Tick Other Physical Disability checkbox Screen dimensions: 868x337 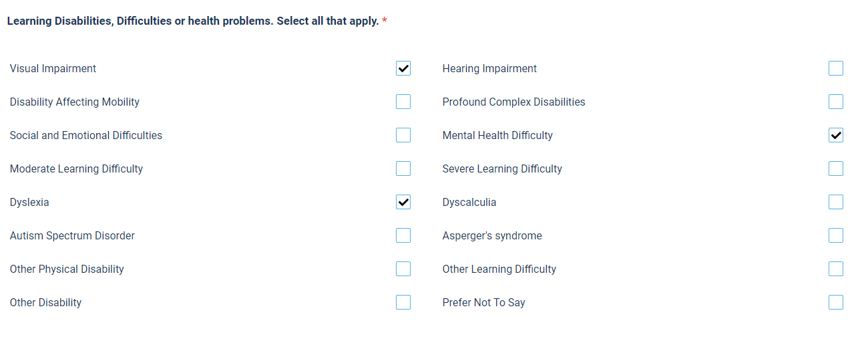pyautogui.click(x=403, y=269)
